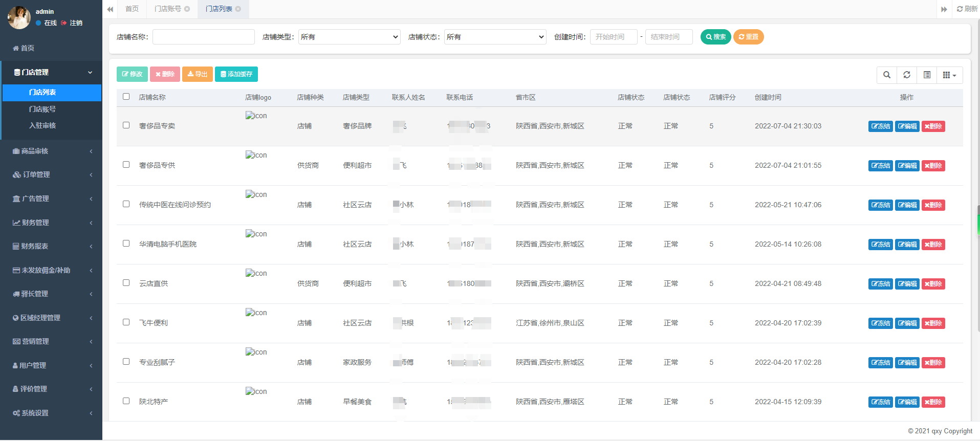Close the 门店列表 tab
Viewport: 980px width, 441px height.
point(238,9)
